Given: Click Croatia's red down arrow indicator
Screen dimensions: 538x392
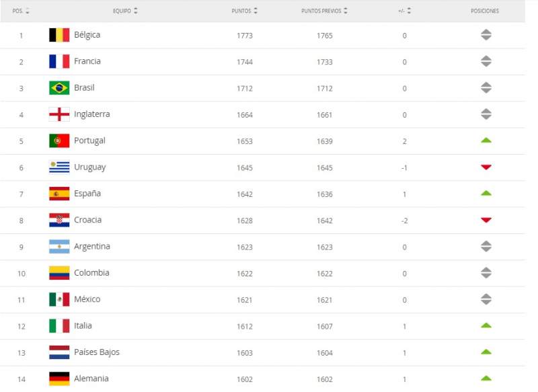Looking at the screenshot, I should point(486,220).
